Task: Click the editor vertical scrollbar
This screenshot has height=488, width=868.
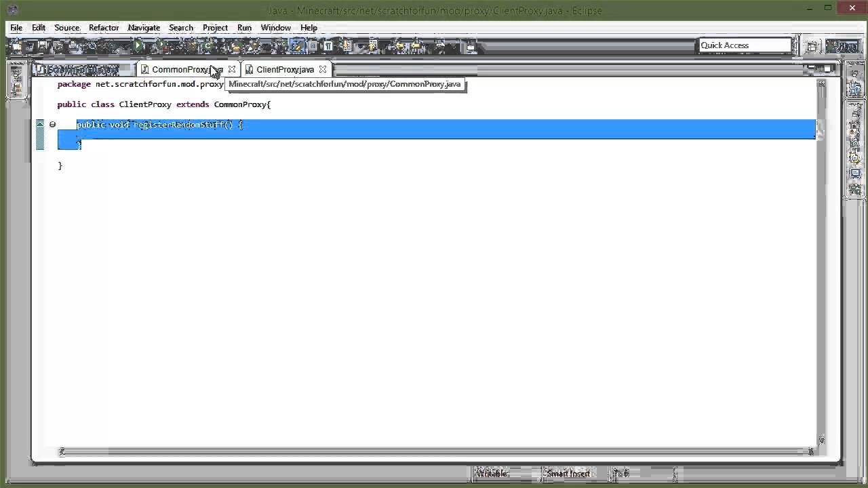Action: 821,261
